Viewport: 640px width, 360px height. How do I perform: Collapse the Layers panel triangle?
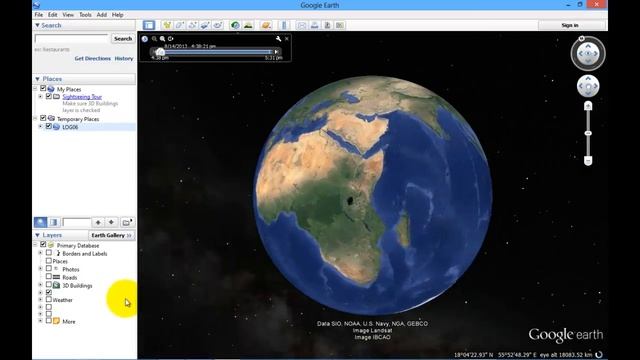[x=37, y=235]
